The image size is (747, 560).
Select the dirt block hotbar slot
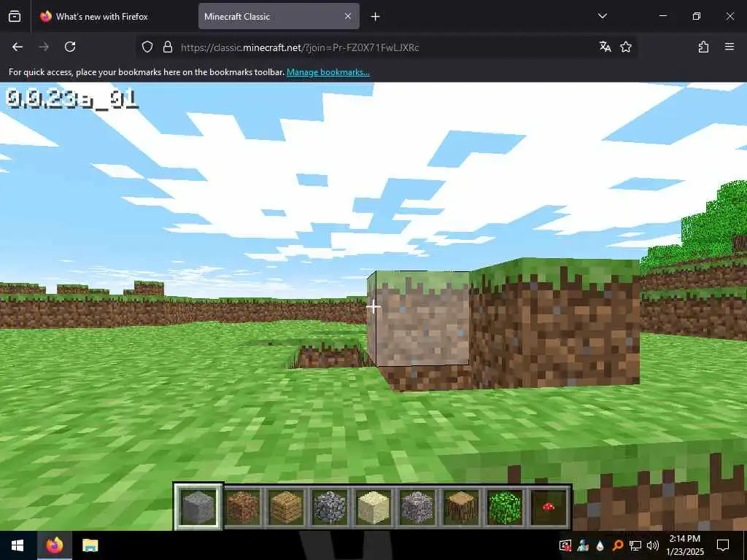coord(242,507)
